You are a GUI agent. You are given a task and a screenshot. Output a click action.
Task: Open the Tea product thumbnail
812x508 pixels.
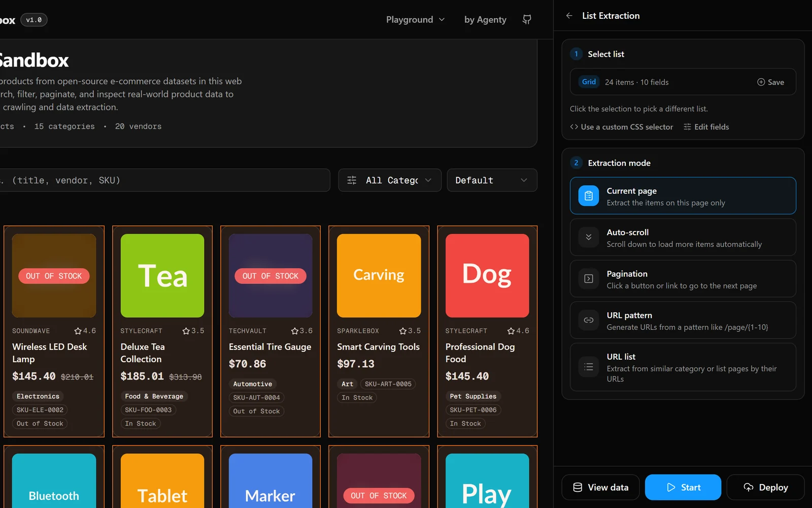162,276
